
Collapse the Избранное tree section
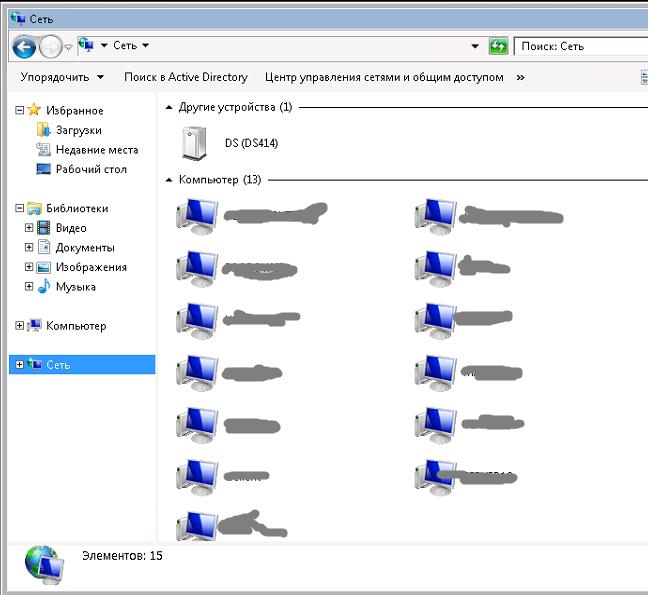coord(20,111)
